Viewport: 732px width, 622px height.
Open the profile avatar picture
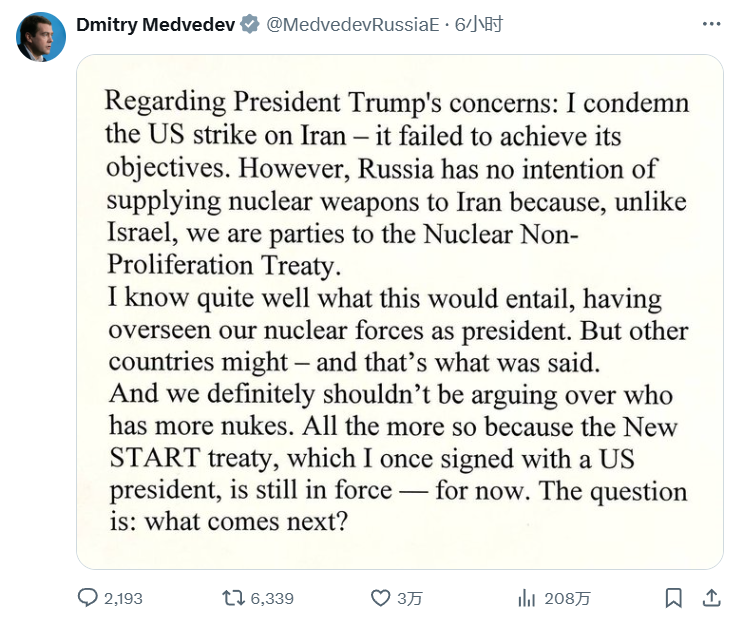click(41, 37)
